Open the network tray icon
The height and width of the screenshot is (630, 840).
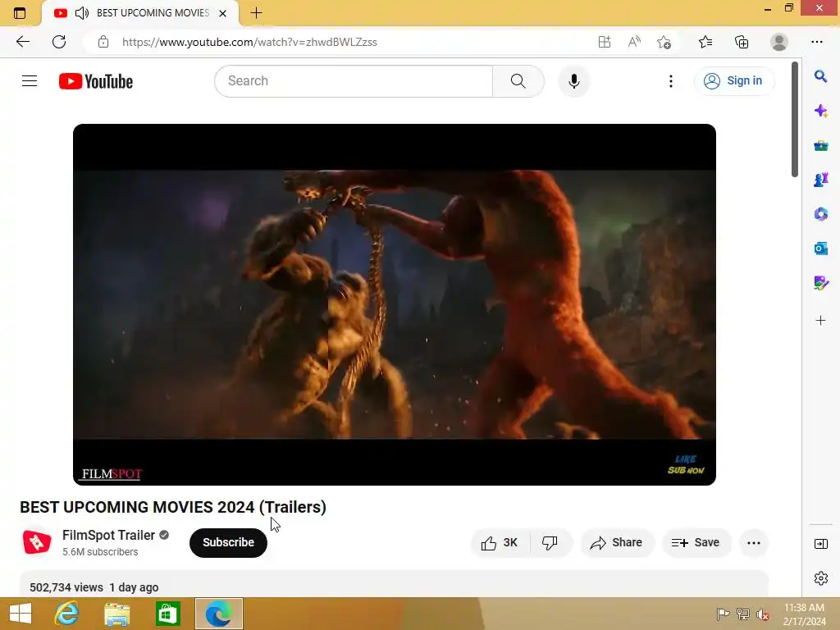743,614
